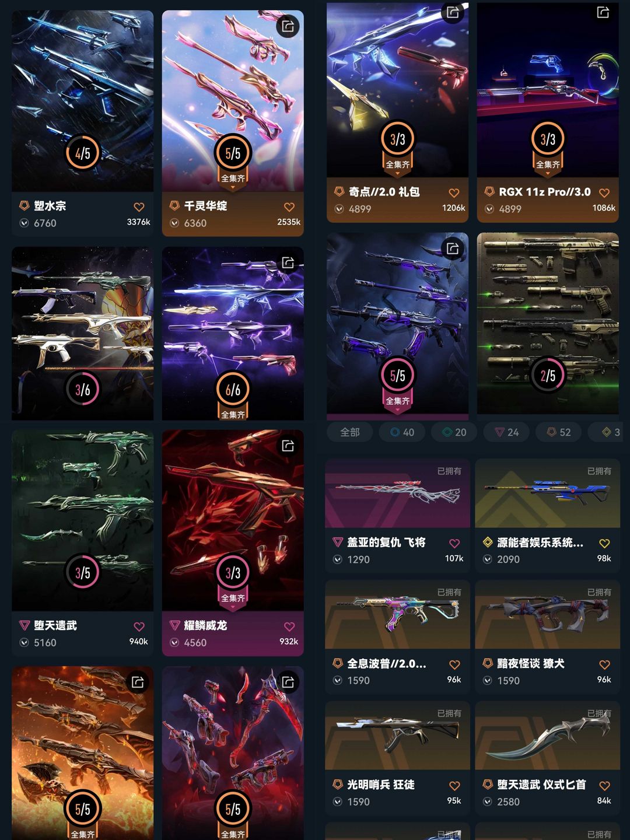Screen dimensions: 630x840
Task: Share the 耀鳞威龙 red bundle icon
Action: (288, 446)
